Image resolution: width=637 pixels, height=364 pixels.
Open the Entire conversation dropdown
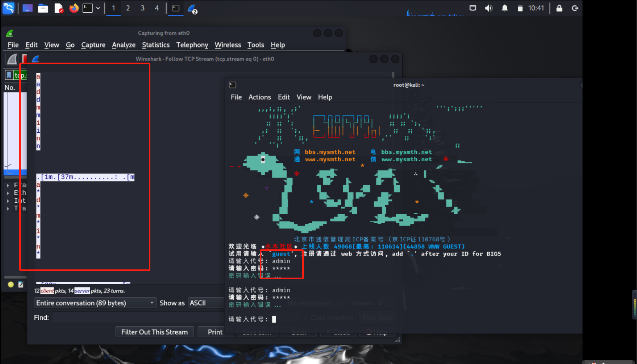95,303
